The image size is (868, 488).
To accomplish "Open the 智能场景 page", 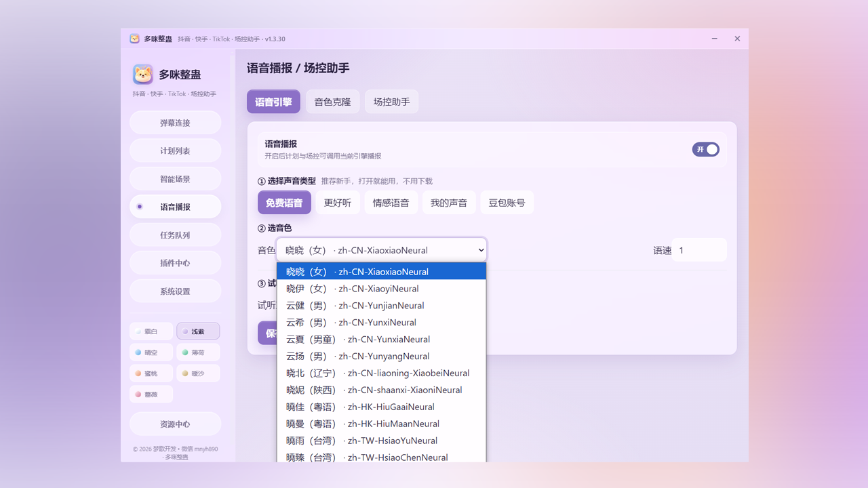I will click(176, 179).
